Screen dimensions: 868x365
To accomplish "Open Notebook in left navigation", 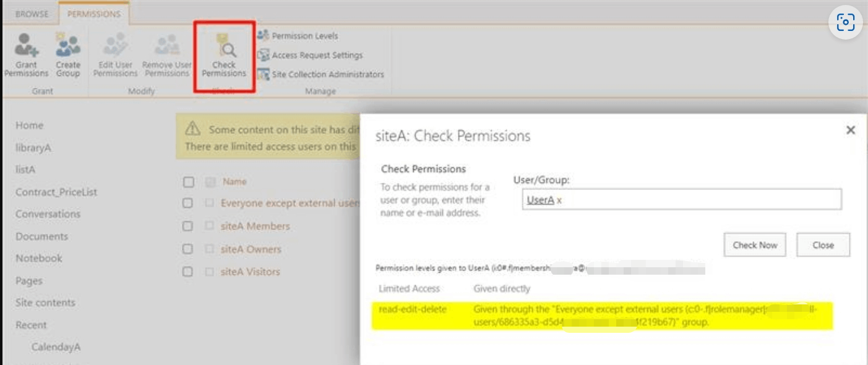I will [x=39, y=258].
